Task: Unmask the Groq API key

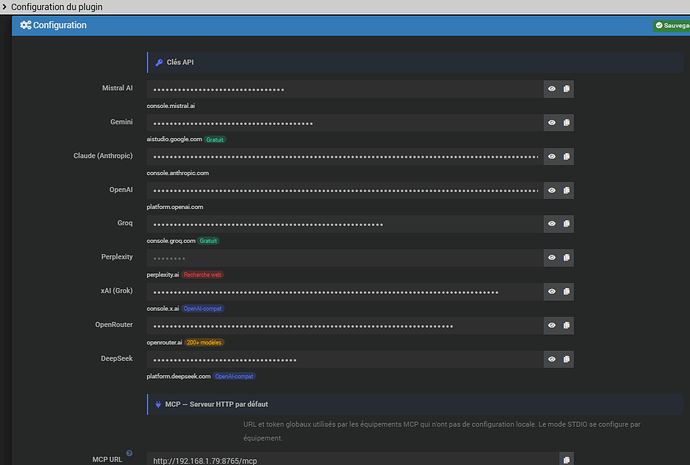Action: point(551,224)
